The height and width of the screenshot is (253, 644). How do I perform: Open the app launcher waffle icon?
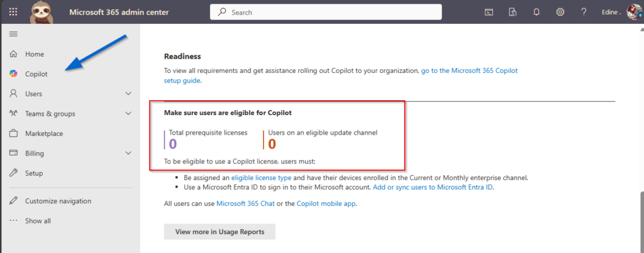[13, 12]
